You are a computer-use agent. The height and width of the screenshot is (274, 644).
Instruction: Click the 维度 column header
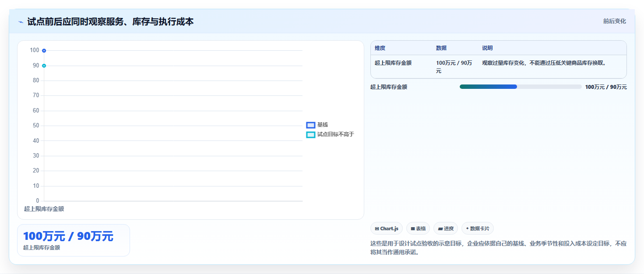click(x=380, y=48)
